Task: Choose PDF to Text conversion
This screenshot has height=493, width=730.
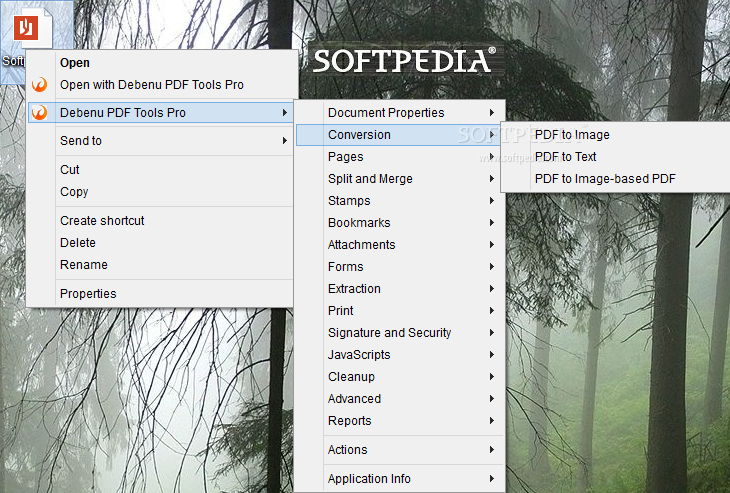Action: [616, 156]
